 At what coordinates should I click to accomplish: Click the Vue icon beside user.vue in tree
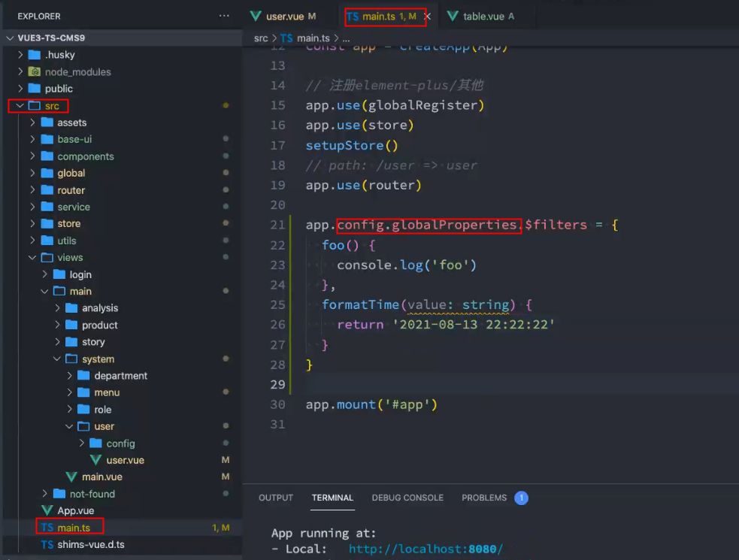tap(95, 460)
